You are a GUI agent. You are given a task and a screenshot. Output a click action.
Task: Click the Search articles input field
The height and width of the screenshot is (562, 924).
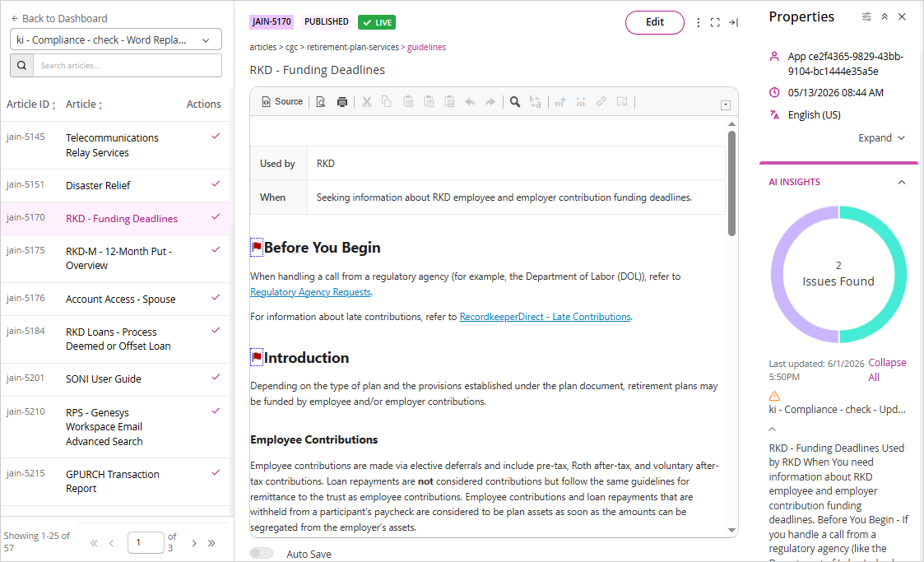pos(128,65)
